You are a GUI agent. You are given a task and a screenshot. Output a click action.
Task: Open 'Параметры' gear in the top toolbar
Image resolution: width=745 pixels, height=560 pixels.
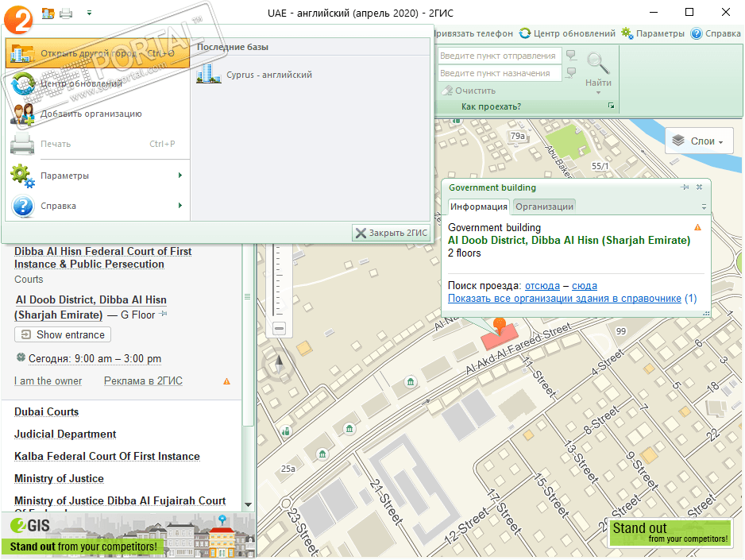[x=653, y=33]
